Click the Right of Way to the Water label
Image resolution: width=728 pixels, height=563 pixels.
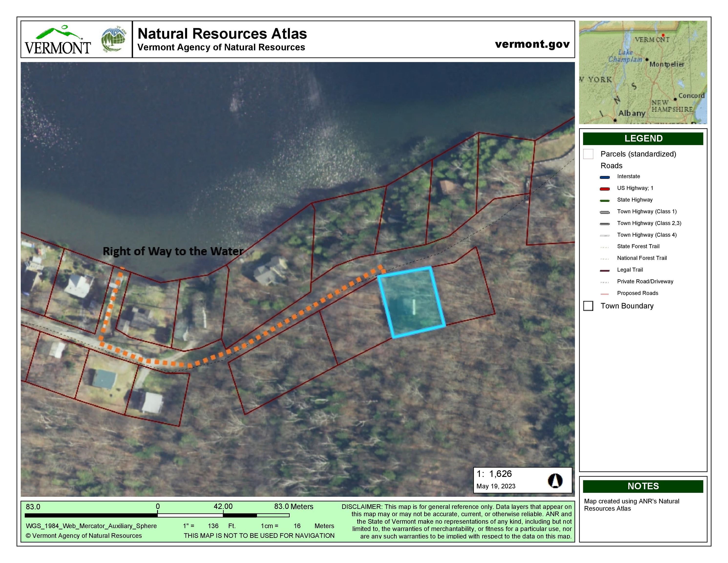(173, 251)
